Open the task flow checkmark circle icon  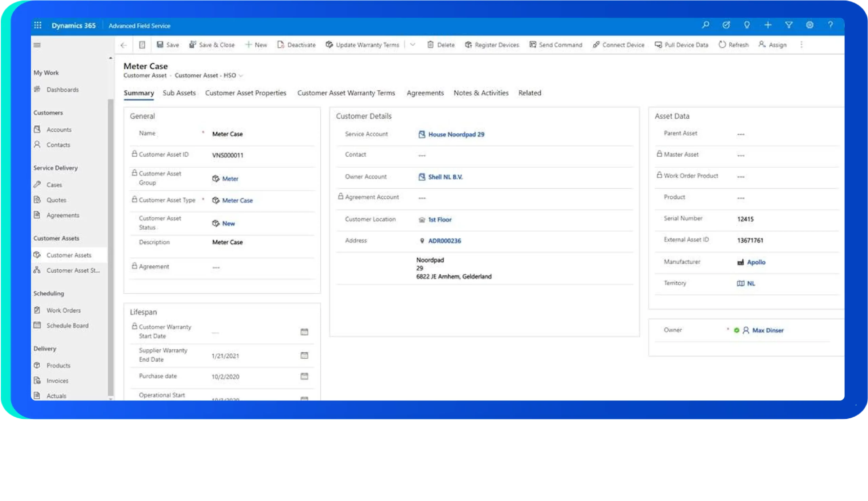pos(726,25)
